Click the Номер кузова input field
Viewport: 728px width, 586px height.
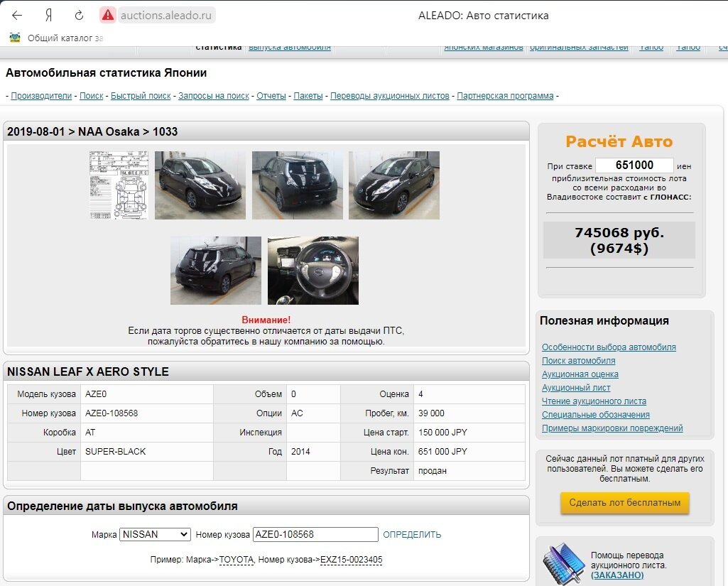pos(315,534)
